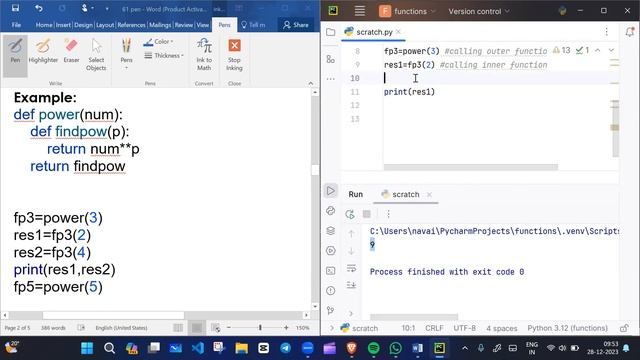640x360 pixels.
Task: Go to previous highlighted error arrow
Action: coord(598,50)
